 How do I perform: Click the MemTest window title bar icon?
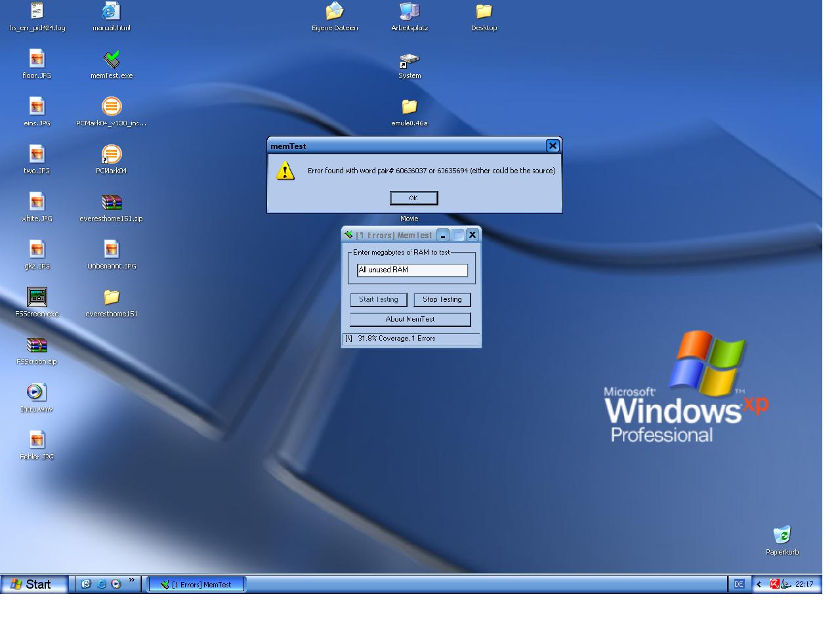(348, 235)
